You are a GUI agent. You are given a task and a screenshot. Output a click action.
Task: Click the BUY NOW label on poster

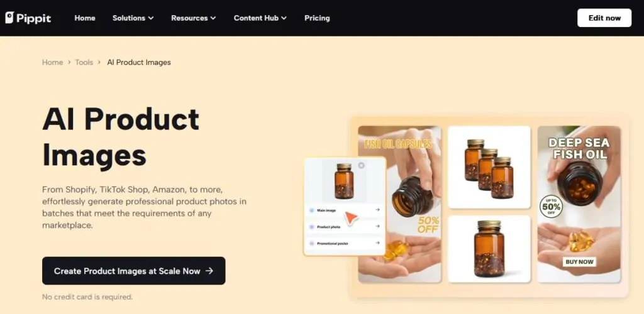coord(579,262)
